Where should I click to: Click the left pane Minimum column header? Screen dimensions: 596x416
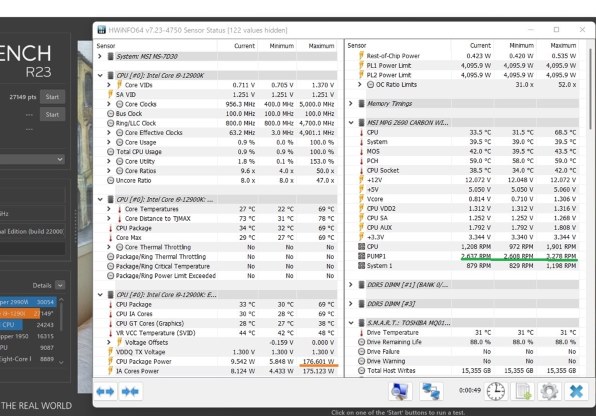point(282,46)
